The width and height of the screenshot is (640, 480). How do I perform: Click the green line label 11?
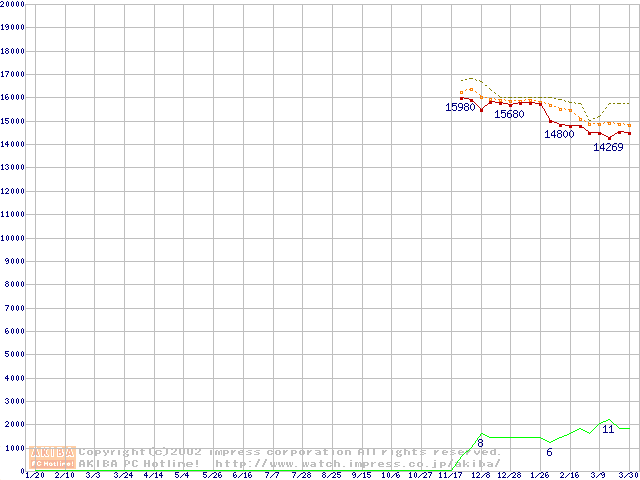click(x=608, y=429)
